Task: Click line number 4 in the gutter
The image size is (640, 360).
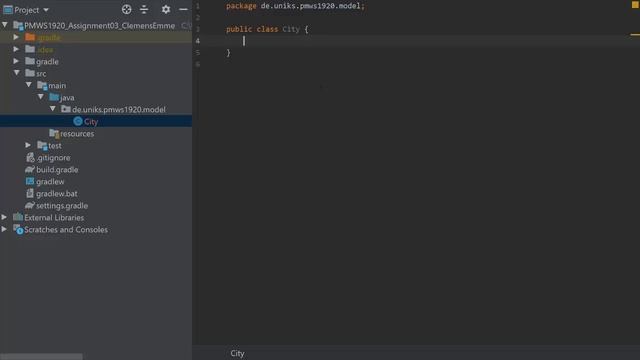Action: point(198,41)
